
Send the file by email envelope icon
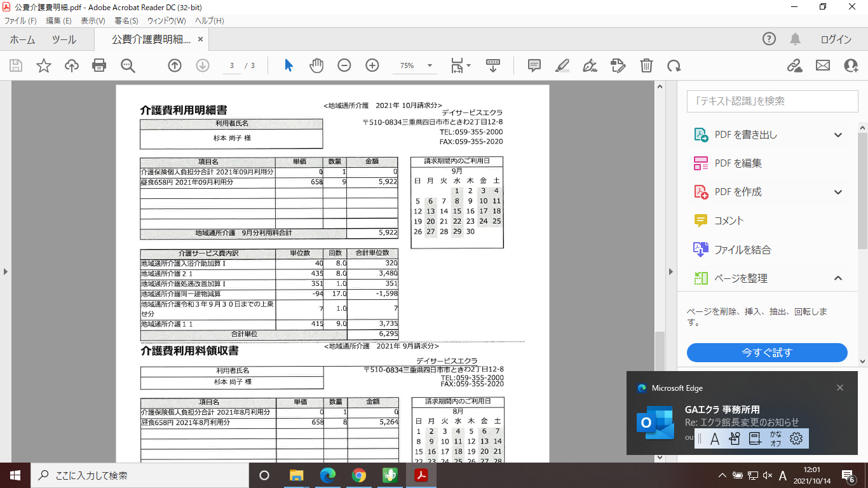click(x=823, y=65)
